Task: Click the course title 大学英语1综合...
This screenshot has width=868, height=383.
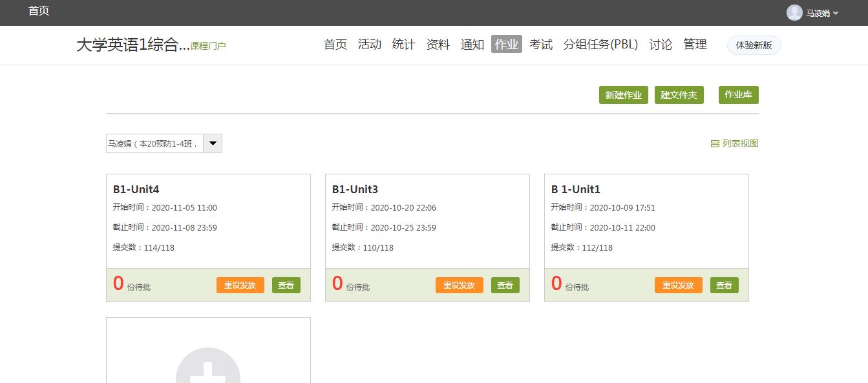Action: click(x=132, y=45)
